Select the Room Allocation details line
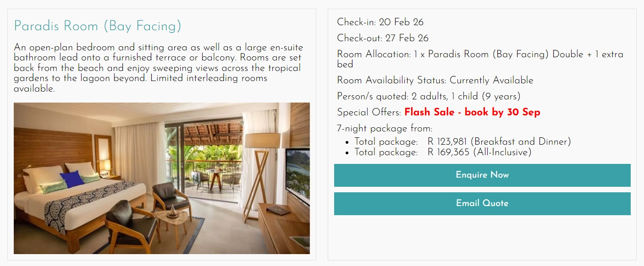 coord(479,54)
